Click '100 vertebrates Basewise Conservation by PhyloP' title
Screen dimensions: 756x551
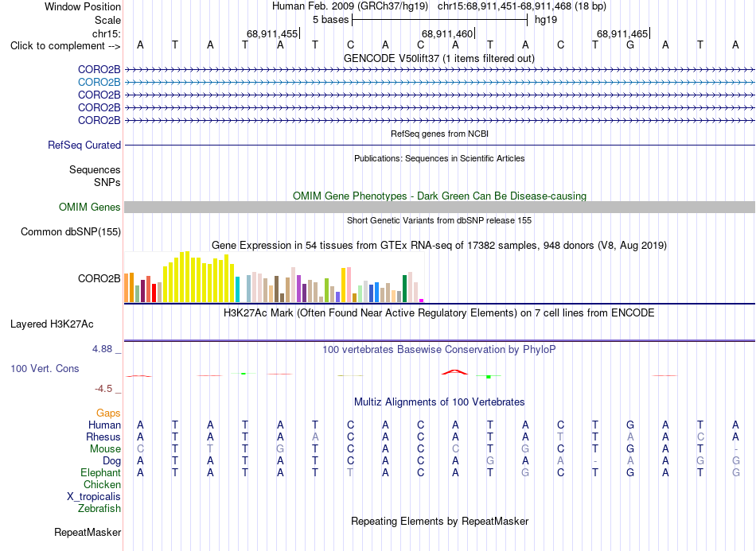pos(439,350)
